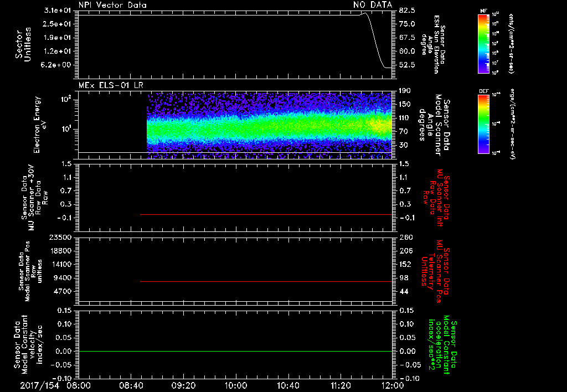Click the green constant acceleration line

pyautogui.click(x=235, y=351)
